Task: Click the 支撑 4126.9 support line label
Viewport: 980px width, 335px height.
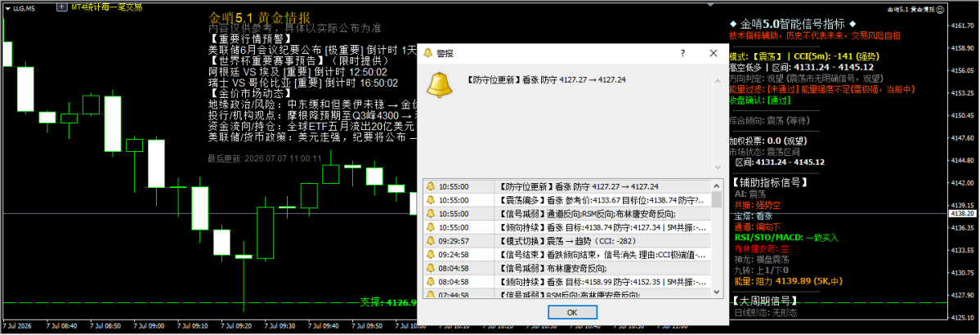Action: pos(388,302)
